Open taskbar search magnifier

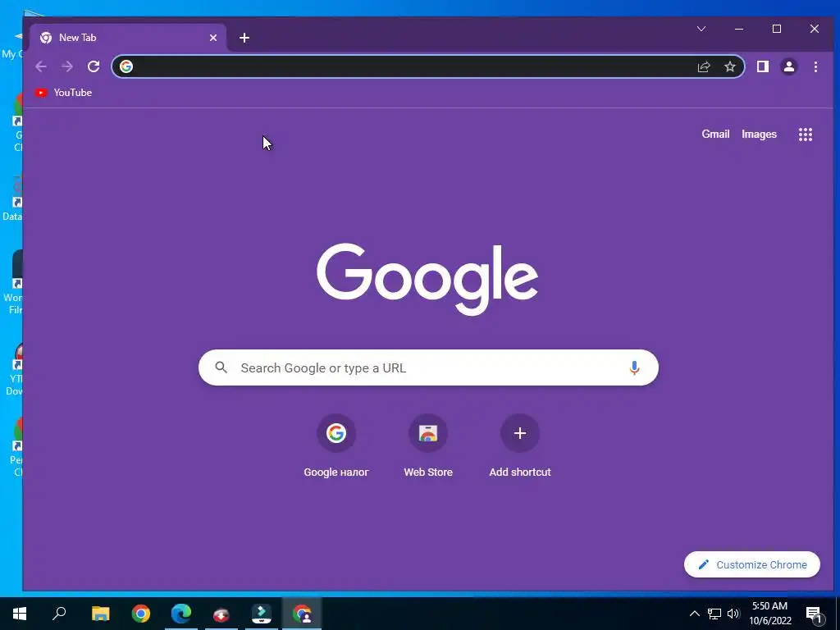pos(59,614)
